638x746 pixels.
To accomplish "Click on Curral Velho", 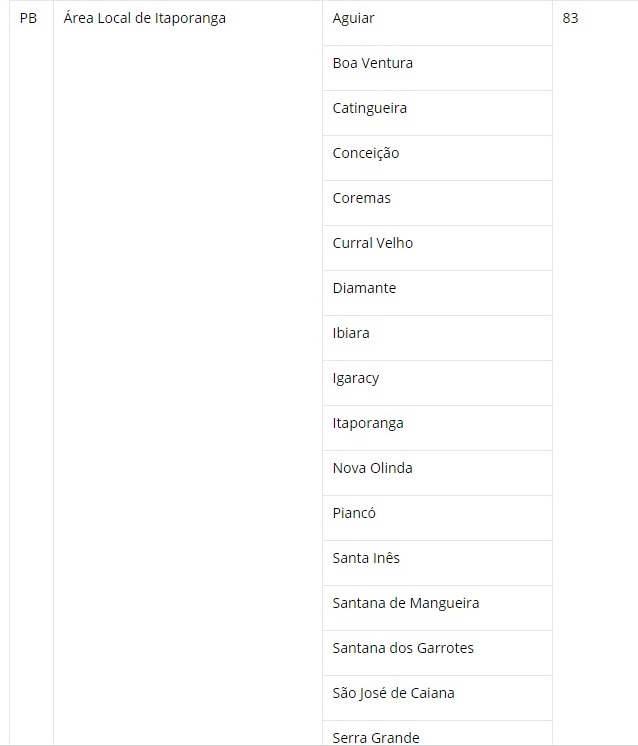I will point(373,243).
